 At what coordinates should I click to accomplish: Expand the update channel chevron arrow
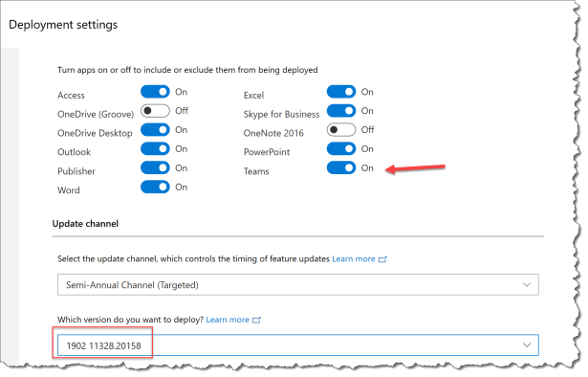coord(527,285)
